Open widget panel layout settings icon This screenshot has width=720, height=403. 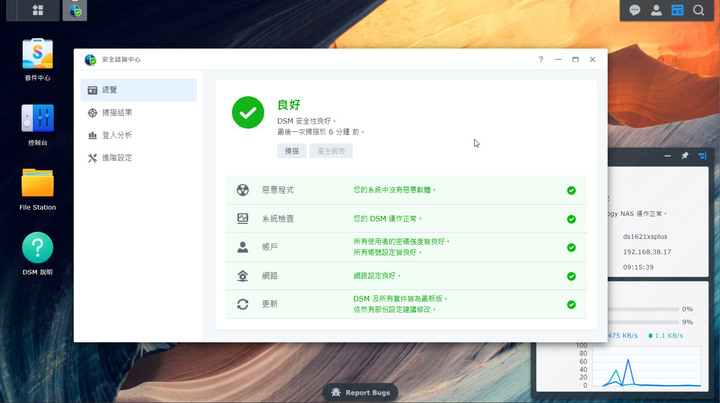(702, 156)
